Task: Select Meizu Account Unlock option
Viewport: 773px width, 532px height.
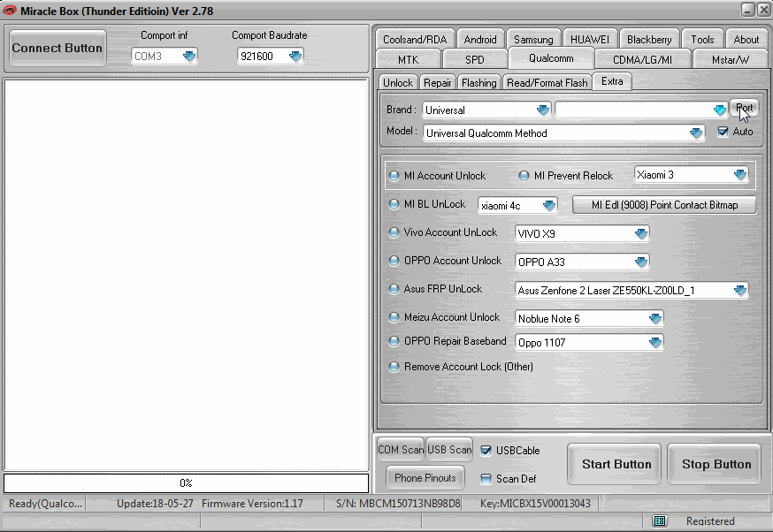Action: (394, 317)
